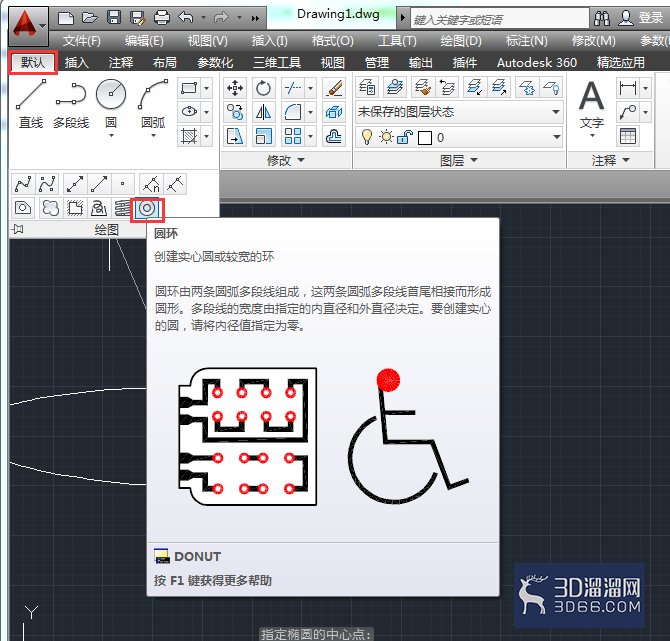
Task: Open the Dimension tool dropdown arrow
Action: point(646,88)
